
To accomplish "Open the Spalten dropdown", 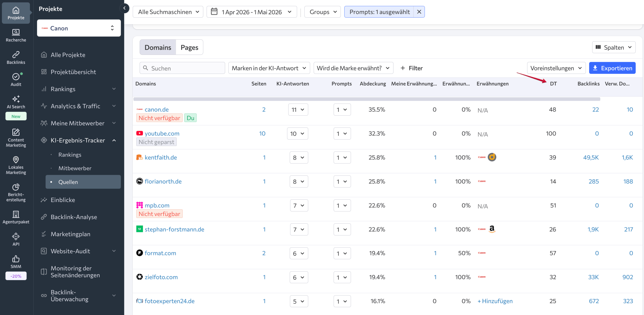I will coord(614,47).
